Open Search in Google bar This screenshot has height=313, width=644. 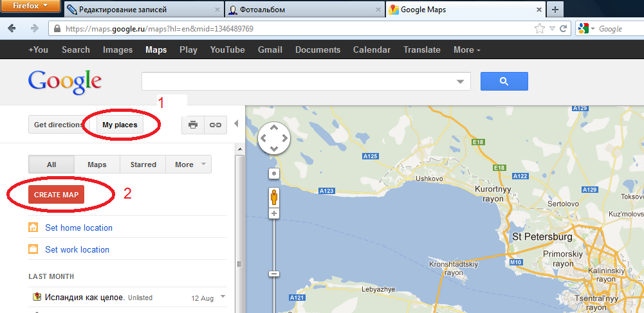[75, 49]
